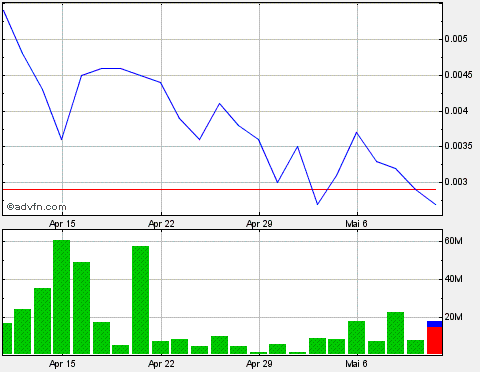
Task: Click the red horizontal reference line
Action: (x=219, y=189)
